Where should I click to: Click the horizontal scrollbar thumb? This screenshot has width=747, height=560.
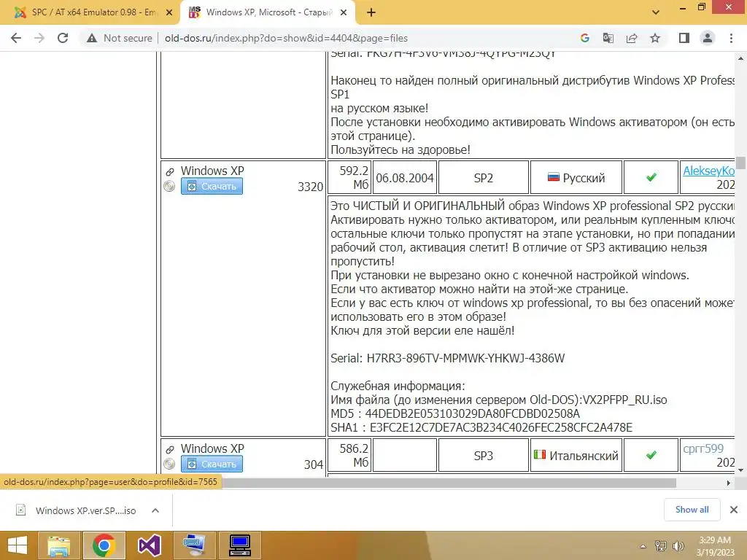(x=449, y=483)
